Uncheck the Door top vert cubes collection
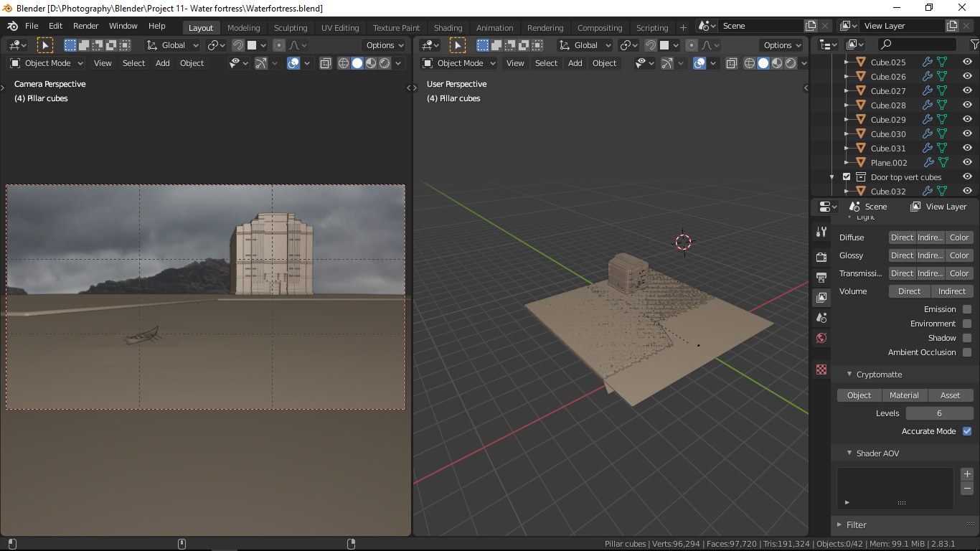The image size is (980, 551). 847,176
